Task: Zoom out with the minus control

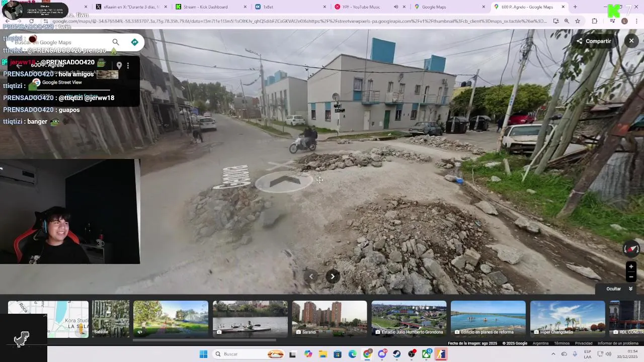Action: pos(631,277)
